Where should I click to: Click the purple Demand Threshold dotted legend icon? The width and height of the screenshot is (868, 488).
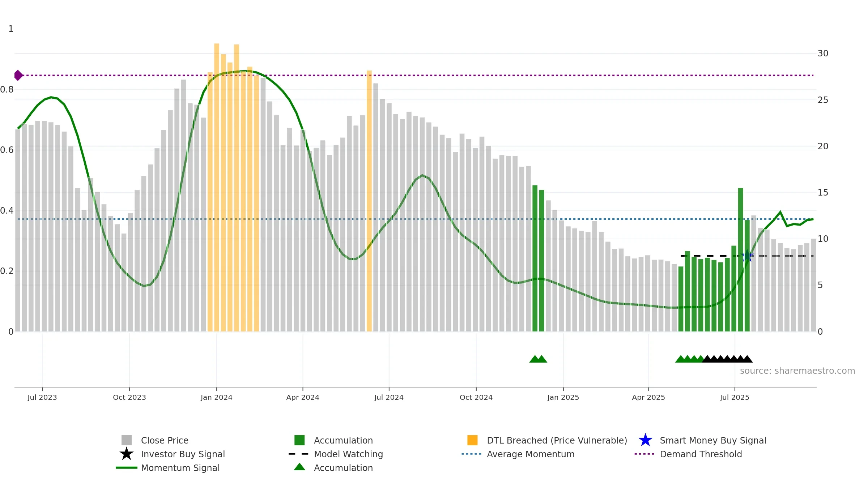[644, 454]
